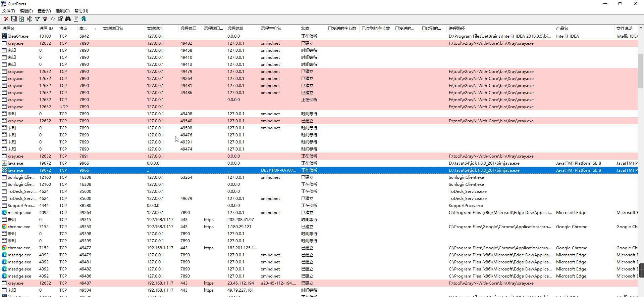Image resolution: width=644 pixels, height=297 pixels.
Task: Open the 编辑(E) menu
Action: point(26,11)
